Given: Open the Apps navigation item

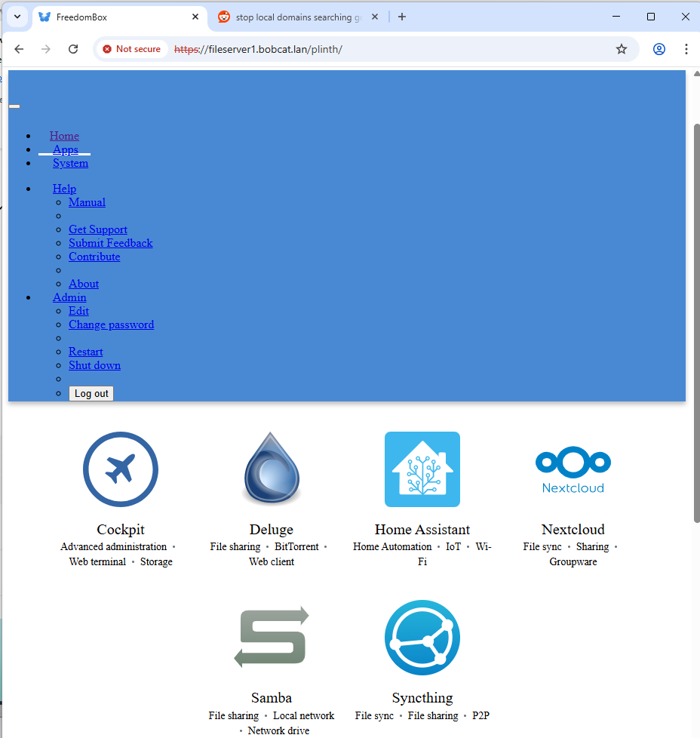Looking at the screenshot, I should (x=66, y=149).
